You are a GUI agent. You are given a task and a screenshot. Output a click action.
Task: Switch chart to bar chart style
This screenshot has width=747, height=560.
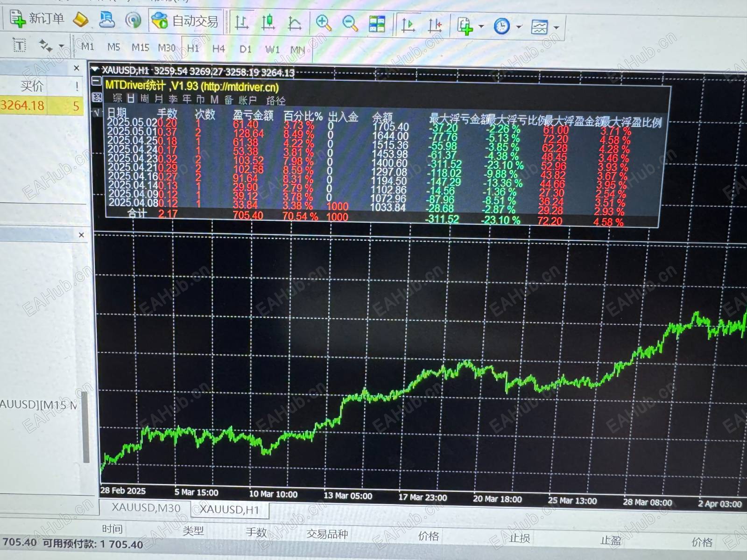click(241, 22)
